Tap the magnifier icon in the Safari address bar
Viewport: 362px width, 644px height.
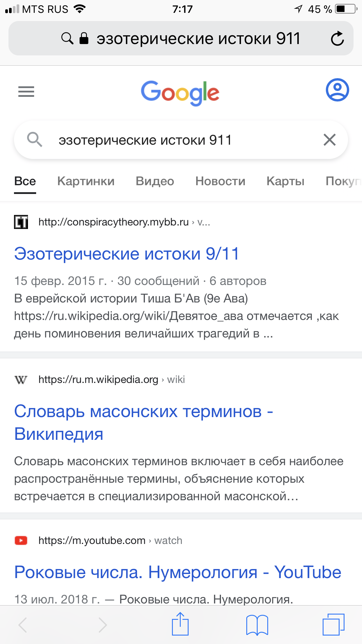point(67,38)
